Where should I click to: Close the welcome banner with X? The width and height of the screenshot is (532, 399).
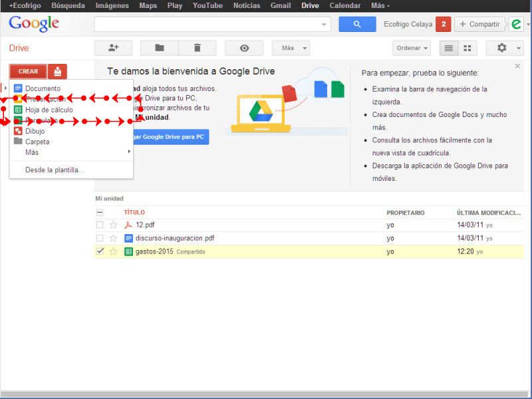[517, 66]
